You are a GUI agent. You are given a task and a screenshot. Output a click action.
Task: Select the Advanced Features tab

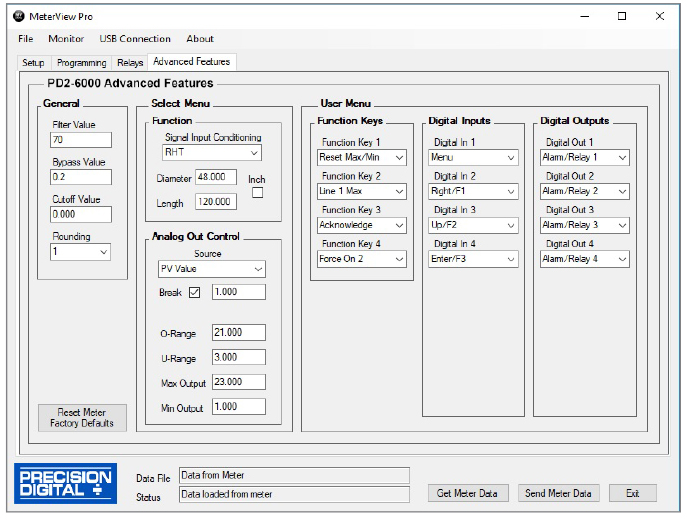coord(192,62)
